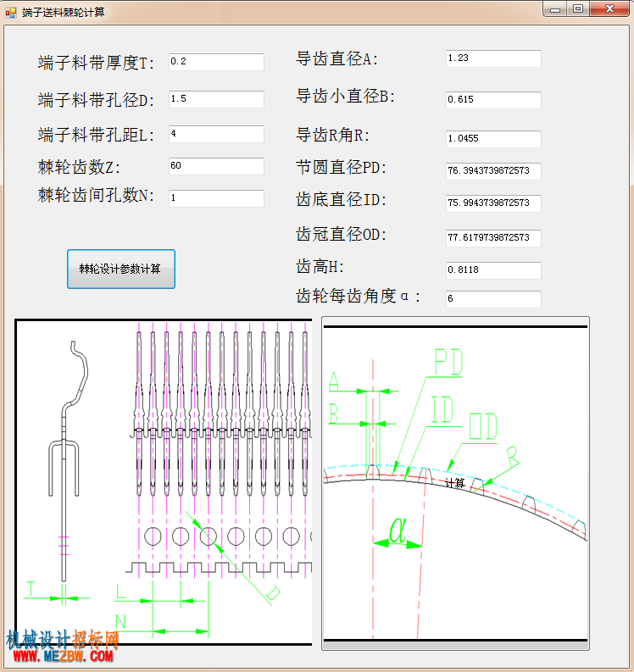Click the 齿轮每齿角度α label
The width and height of the screenshot is (634, 672).
358,296
